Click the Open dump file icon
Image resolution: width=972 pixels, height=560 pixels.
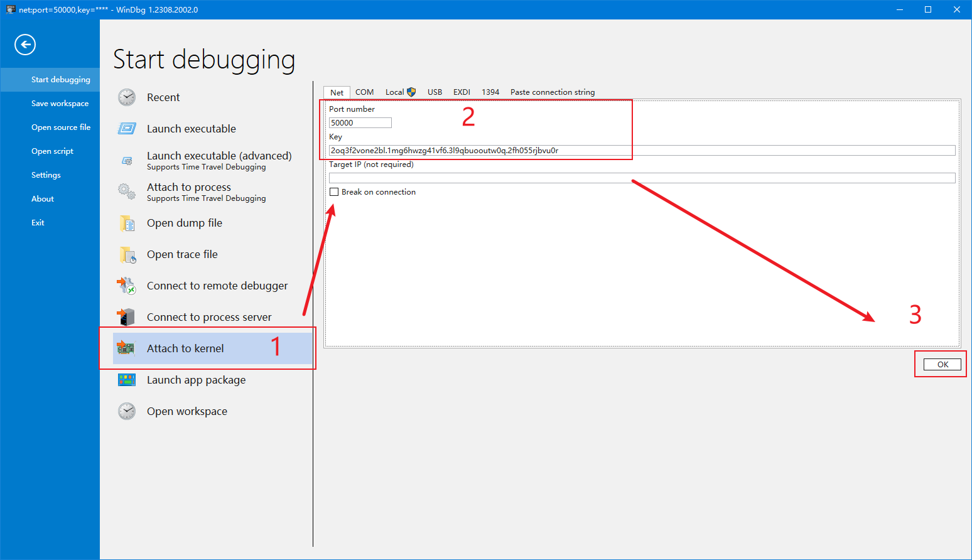click(127, 223)
